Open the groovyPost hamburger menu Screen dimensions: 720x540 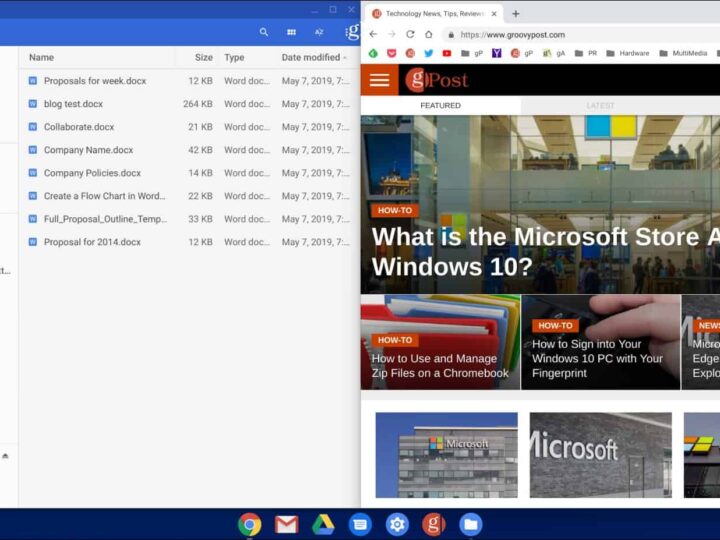(x=379, y=80)
